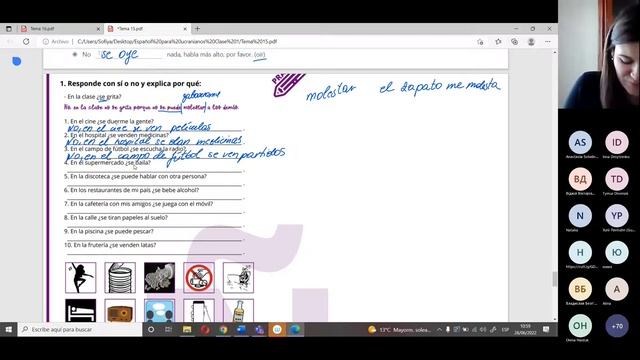Open participant OH avatar
Screen dimensions: 640x360
(x=580, y=325)
